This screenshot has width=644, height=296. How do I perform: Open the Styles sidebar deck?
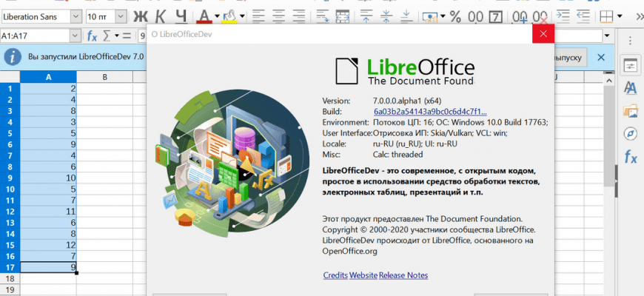coord(630,88)
